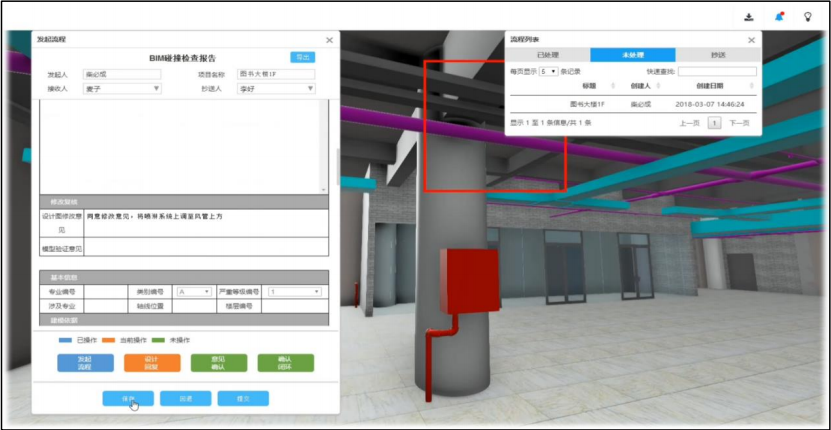Click the 专业编号 empty cell
Screen dimensions: 831x430
point(105,292)
